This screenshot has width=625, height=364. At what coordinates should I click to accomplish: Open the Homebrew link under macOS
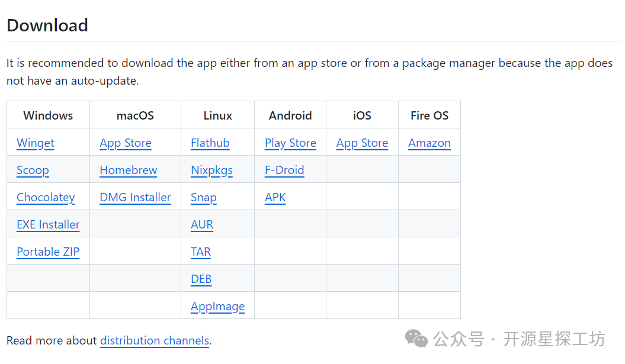(129, 170)
